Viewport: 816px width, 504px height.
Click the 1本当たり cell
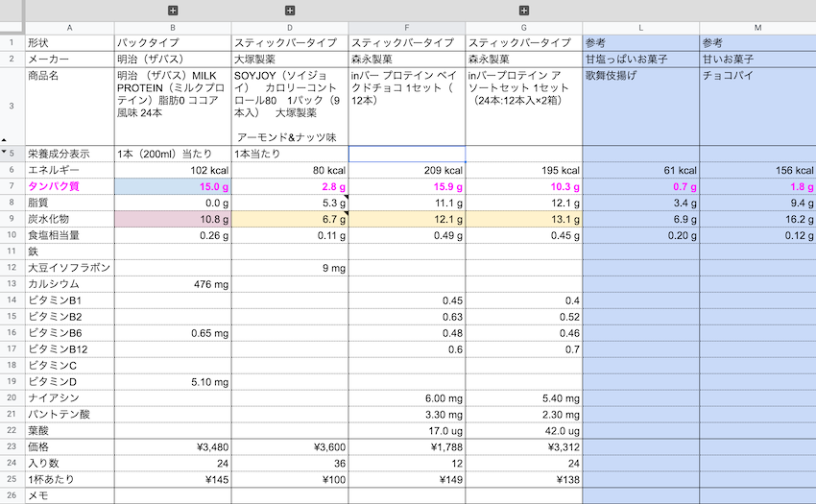coord(290,155)
